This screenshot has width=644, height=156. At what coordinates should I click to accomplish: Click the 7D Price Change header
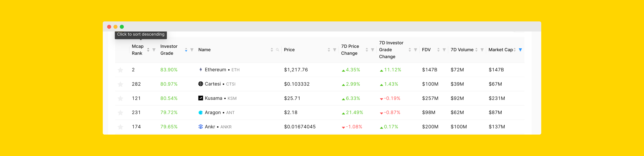coord(350,50)
